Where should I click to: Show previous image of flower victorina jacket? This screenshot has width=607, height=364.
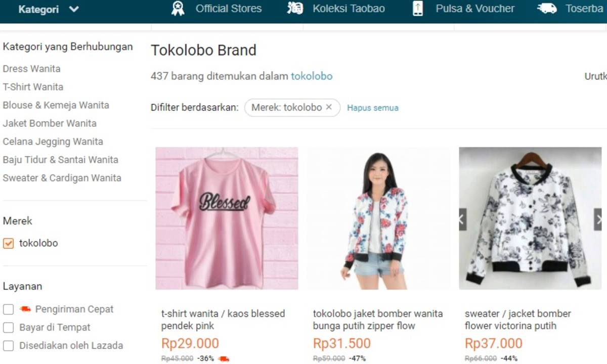[462, 219]
